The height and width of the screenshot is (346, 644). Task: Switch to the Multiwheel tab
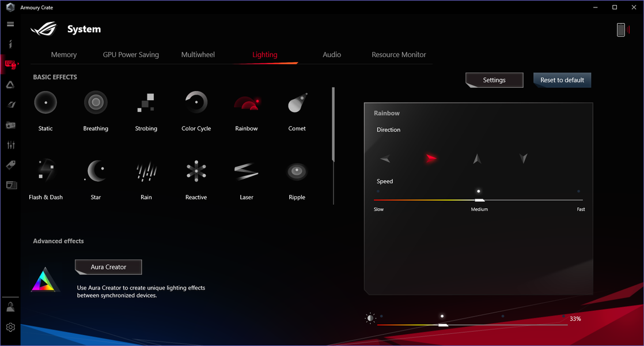[x=198, y=55]
